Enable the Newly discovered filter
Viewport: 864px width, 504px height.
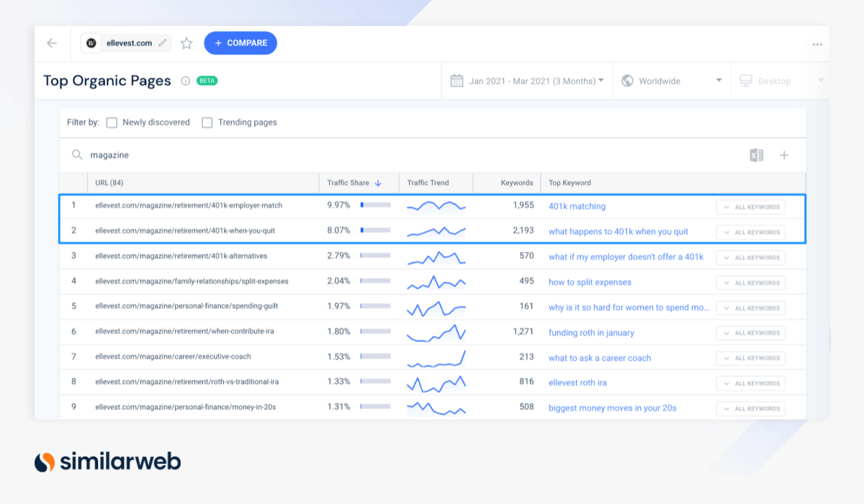112,122
